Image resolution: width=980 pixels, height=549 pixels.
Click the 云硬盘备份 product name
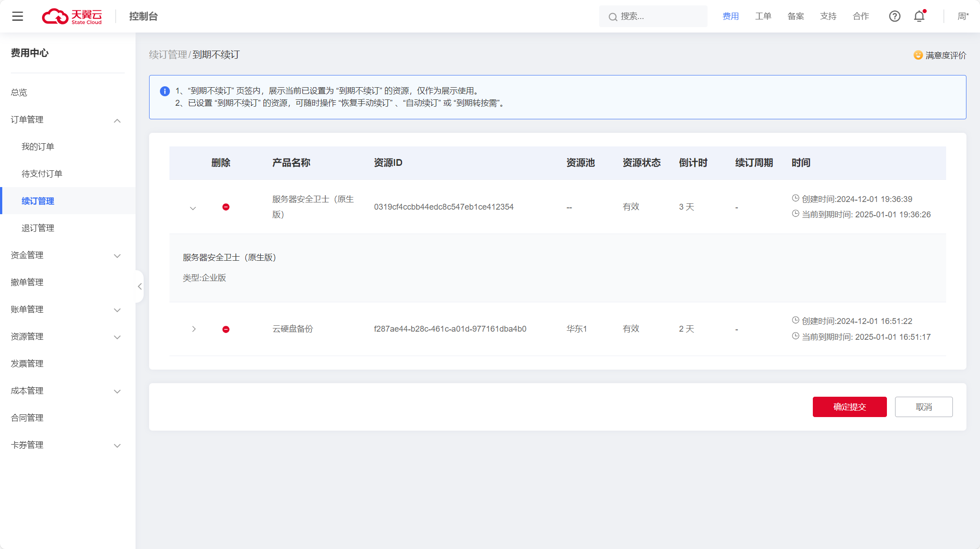(292, 329)
